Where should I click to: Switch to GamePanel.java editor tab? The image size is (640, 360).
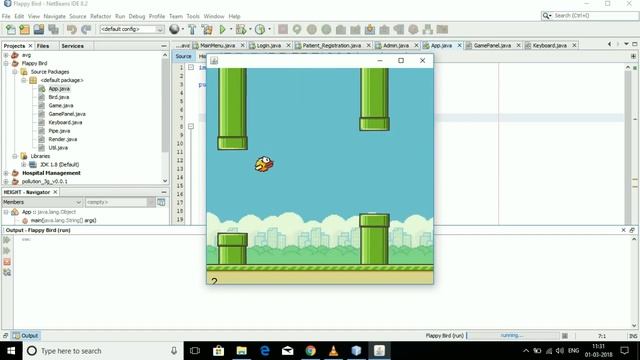click(x=492, y=45)
